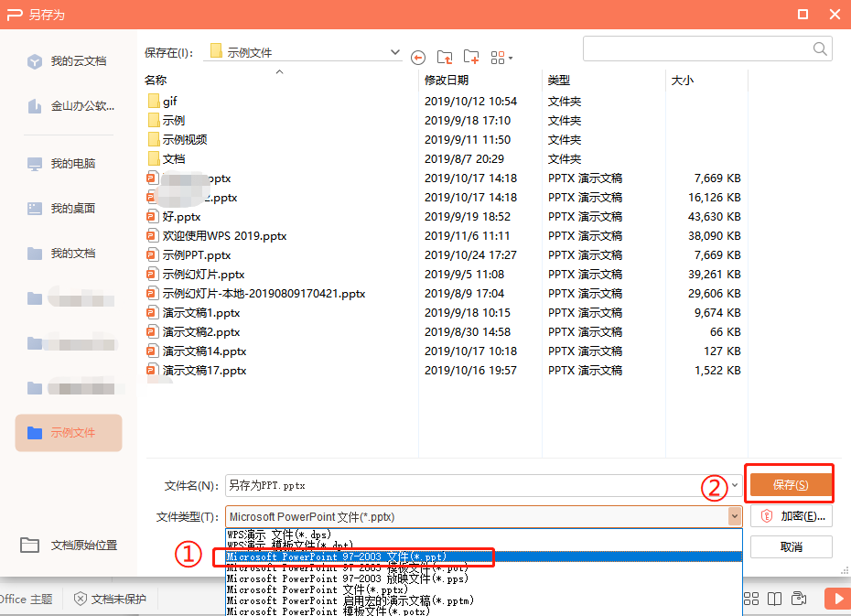Go up one folder level

(445, 57)
